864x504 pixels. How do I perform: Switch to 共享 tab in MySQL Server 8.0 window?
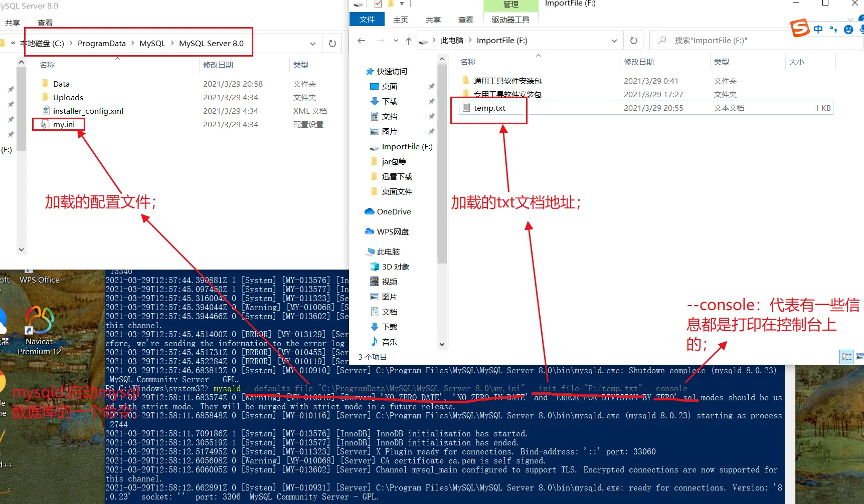(13, 23)
